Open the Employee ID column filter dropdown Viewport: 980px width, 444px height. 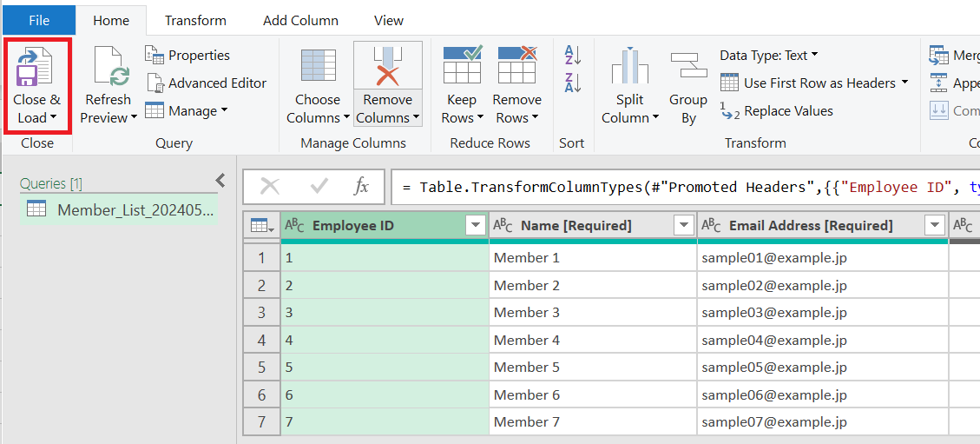pos(475,226)
